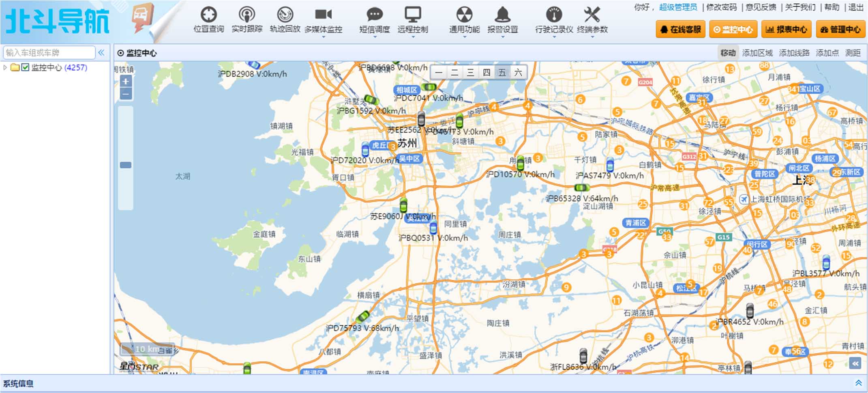This screenshot has width=868, height=393.
Task: Open the 位置查询 location query tool
Action: [x=208, y=15]
